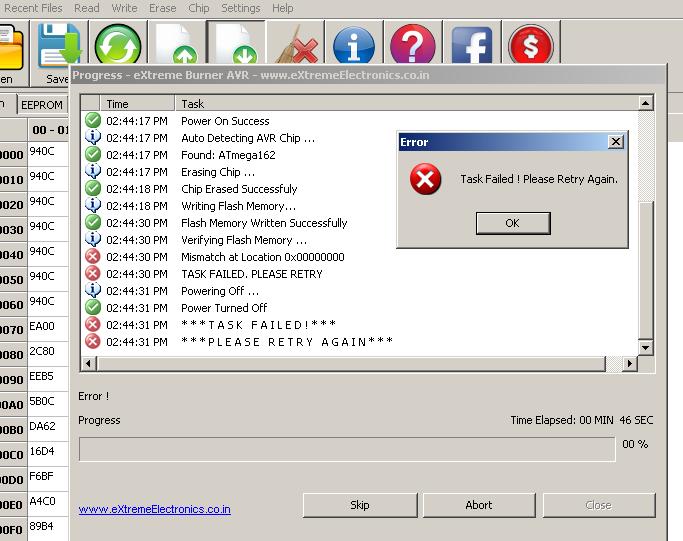Open the www.eXtremeElectronics.co.in link

155,509
